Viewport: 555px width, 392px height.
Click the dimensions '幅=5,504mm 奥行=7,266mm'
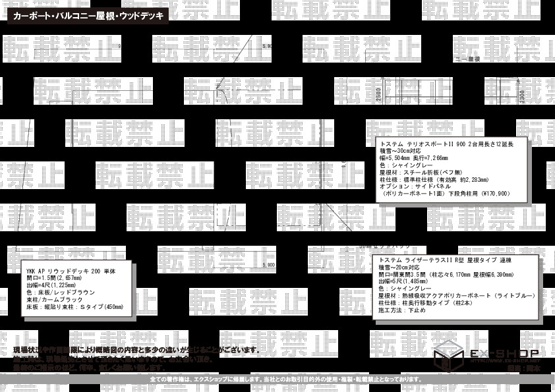[414, 158]
